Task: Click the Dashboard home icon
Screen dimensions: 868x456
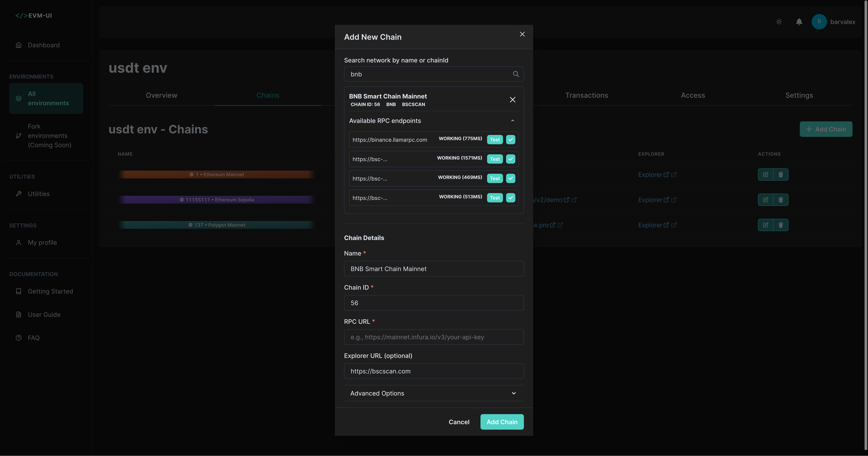Action: click(19, 45)
